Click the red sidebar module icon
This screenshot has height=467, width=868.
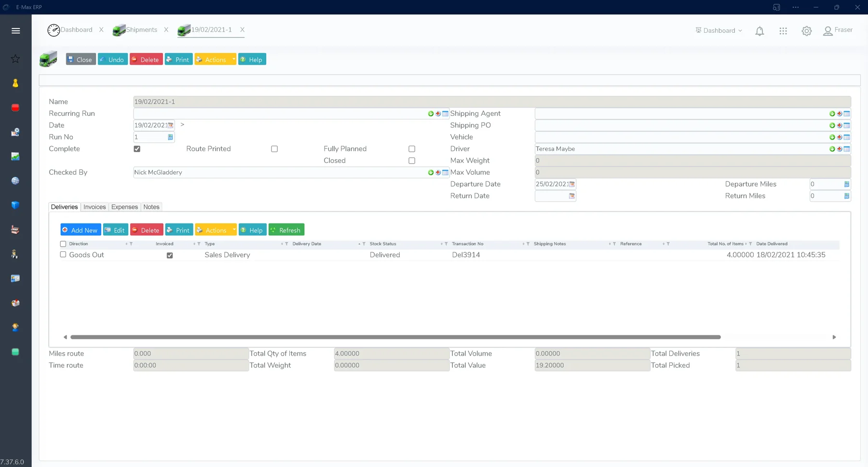[x=15, y=108]
